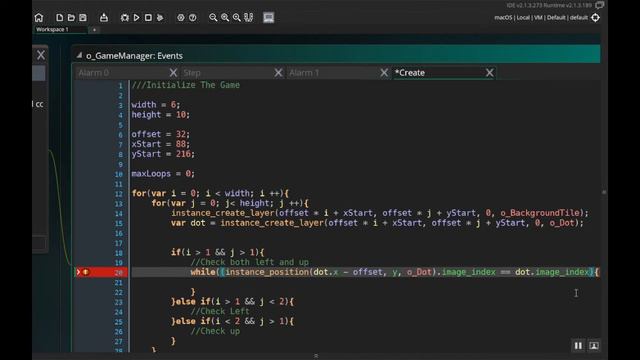
Task: Collapse the o_GameManager Events window
Action: click(x=79, y=55)
